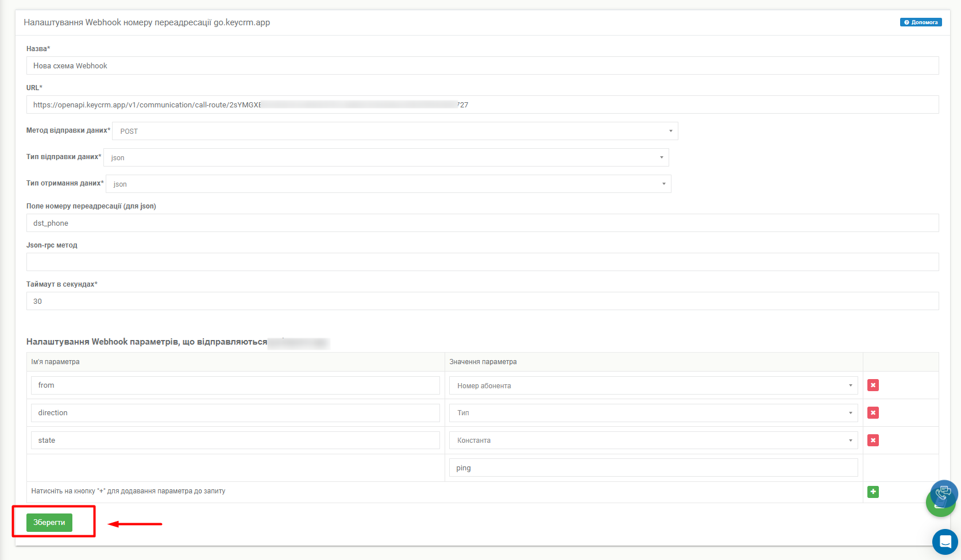Open the Тип parameter value dropdown

coord(653,413)
